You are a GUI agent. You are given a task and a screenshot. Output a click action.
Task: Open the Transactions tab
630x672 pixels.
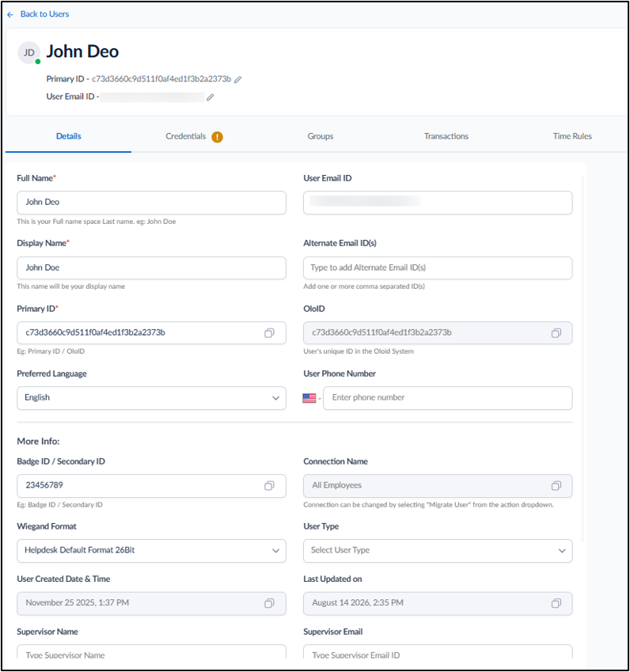(x=446, y=136)
